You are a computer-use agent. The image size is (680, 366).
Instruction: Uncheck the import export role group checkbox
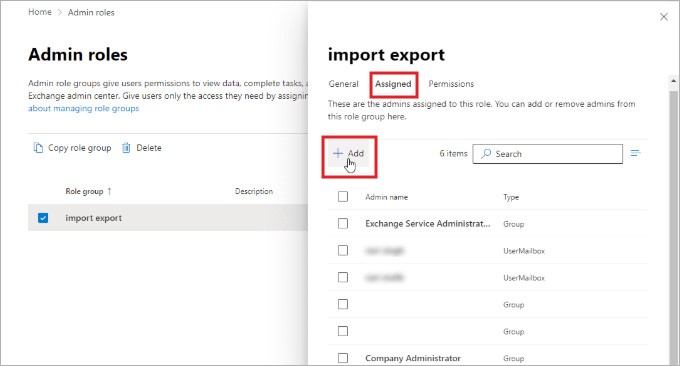pos(43,218)
